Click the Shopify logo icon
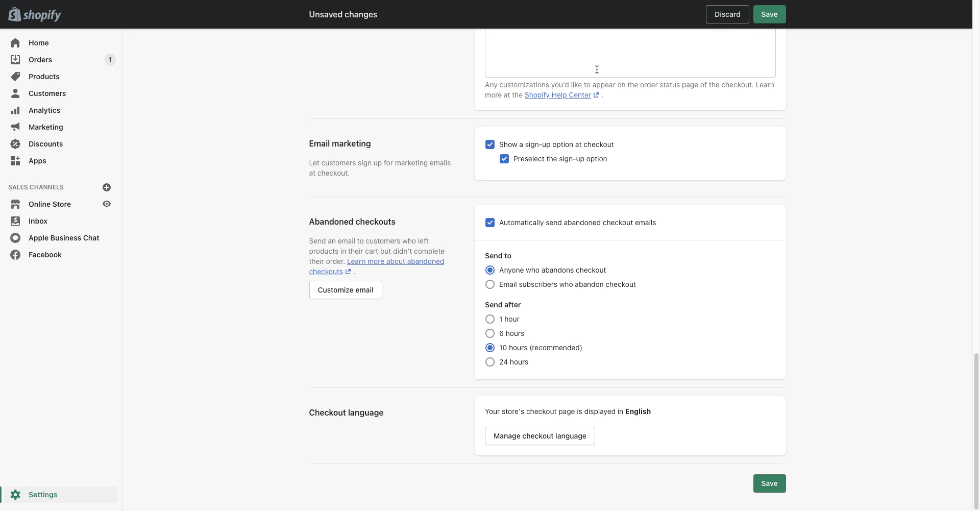The image size is (980, 511). [x=15, y=14]
